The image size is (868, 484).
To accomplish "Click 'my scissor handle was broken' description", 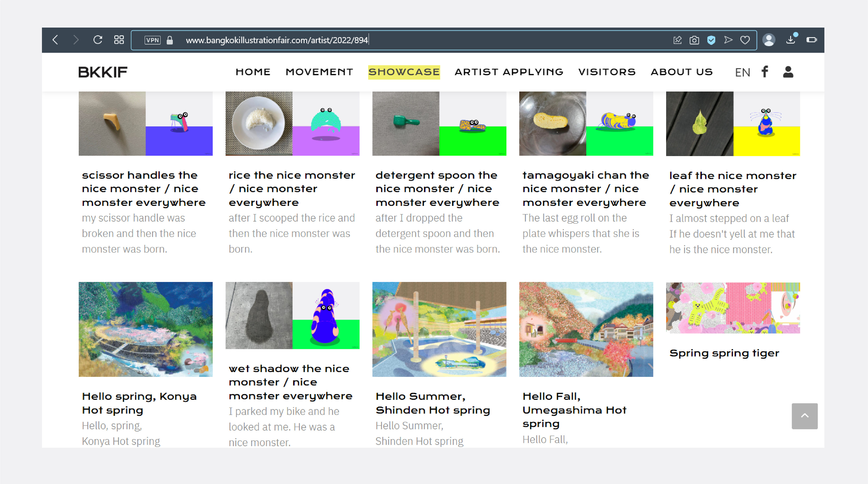I will (139, 234).
